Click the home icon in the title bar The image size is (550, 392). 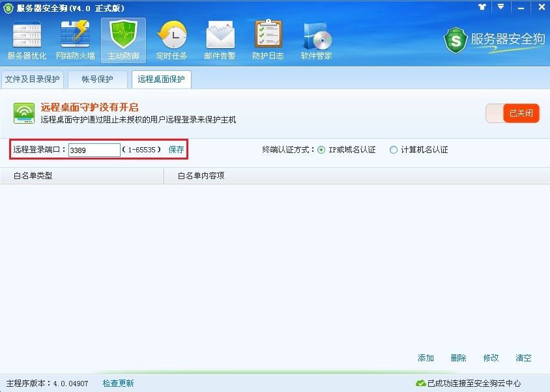tap(481, 7)
